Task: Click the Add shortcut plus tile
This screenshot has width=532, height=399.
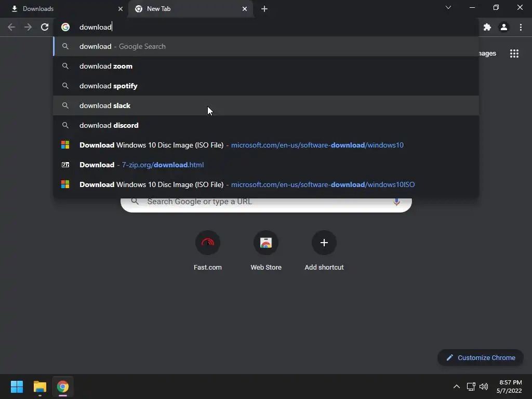Action: tap(324, 251)
